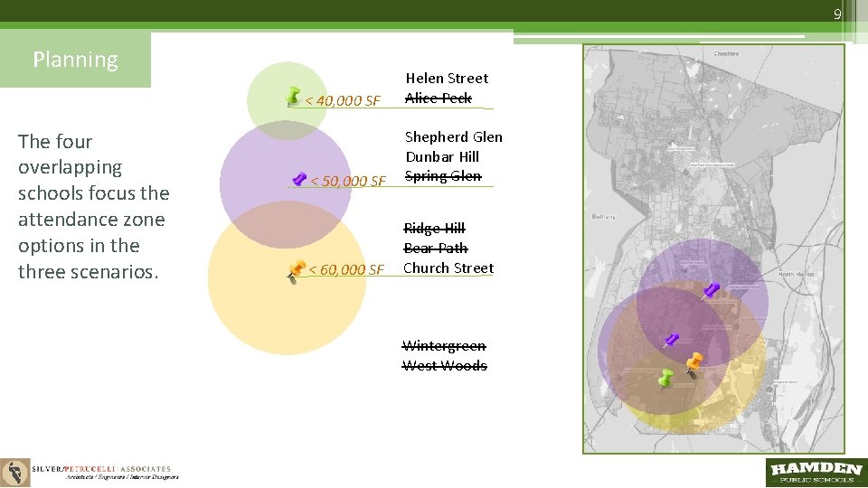Image resolution: width=868 pixels, height=488 pixels.
Task: Select the orange pushpin on the map
Action: [x=693, y=364]
